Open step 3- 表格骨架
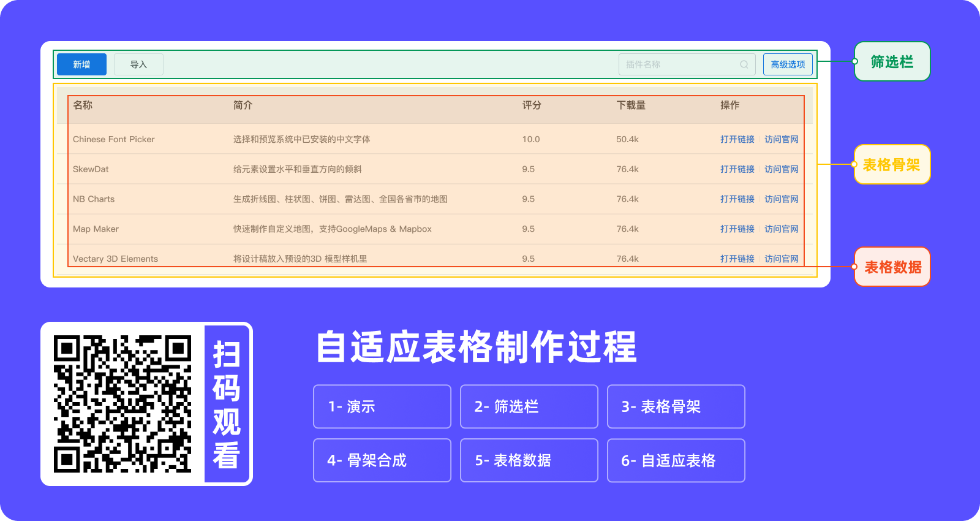The height and width of the screenshot is (521, 980). point(676,406)
